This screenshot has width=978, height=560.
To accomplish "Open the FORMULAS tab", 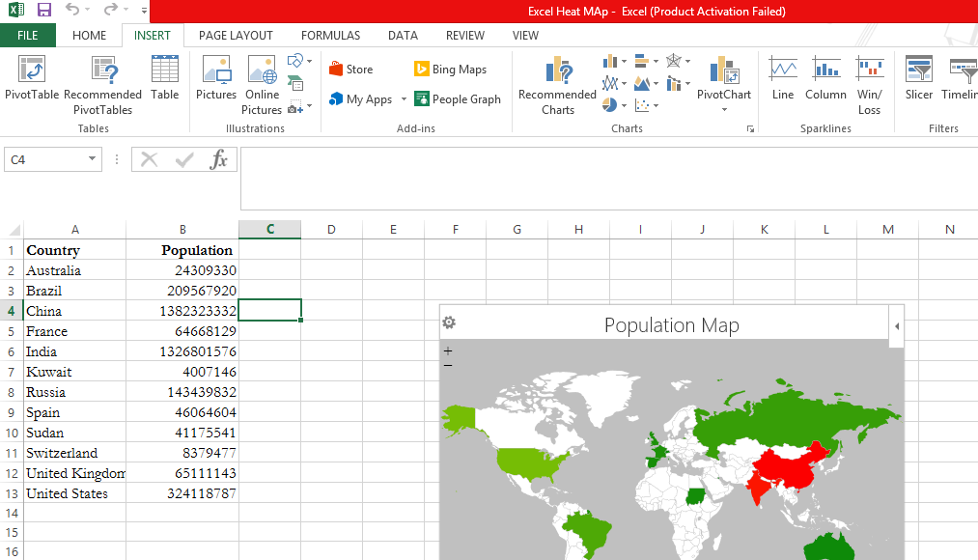I will tap(330, 36).
